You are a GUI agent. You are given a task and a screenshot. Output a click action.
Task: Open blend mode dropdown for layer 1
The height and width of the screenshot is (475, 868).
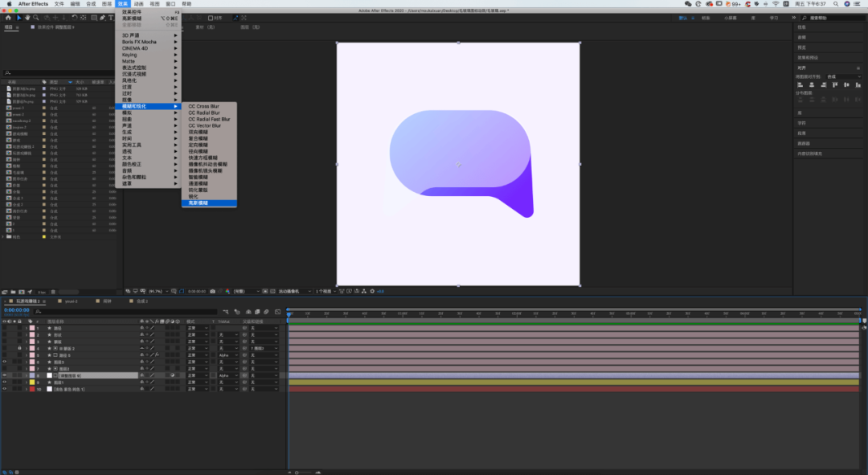click(x=197, y=328)
